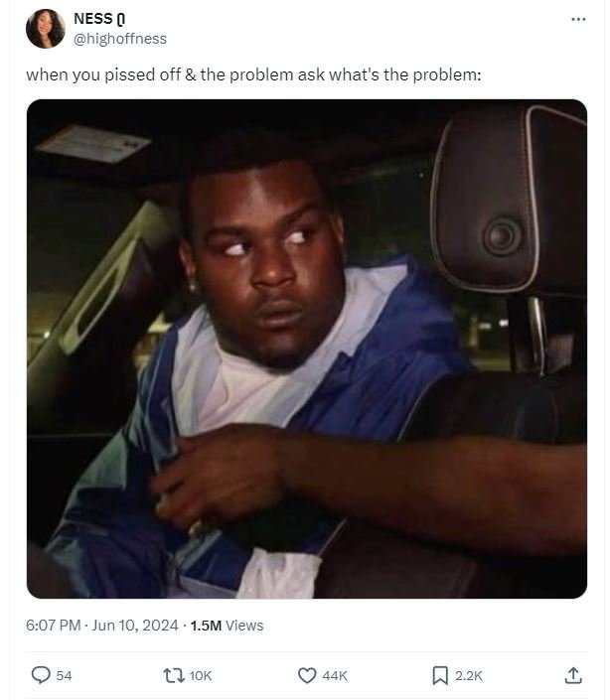Screen dimensions: 610x700
Task: Like the tweet with the heart icon
Action: tap(307, 675)
